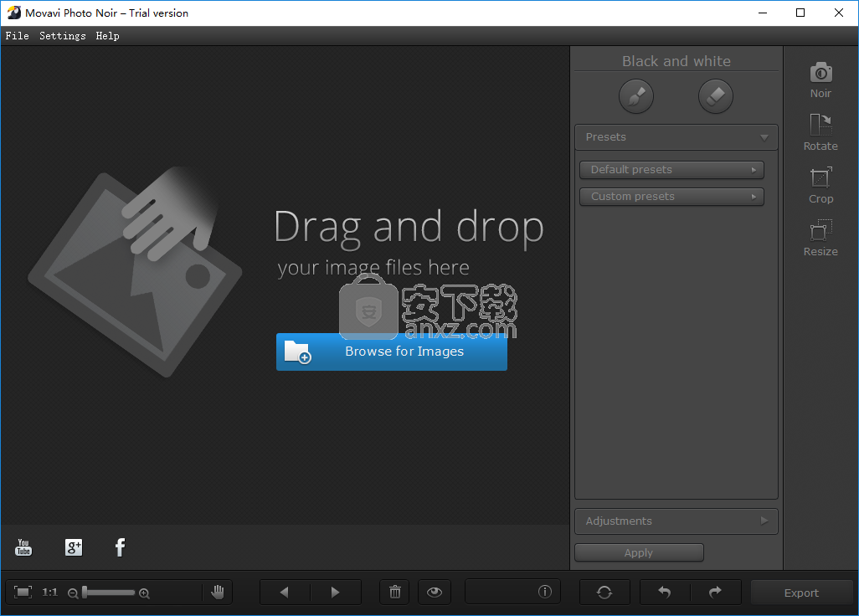Click the zoom slider handle
Viewport: 859px width, 616px height.
pos(85,592)
